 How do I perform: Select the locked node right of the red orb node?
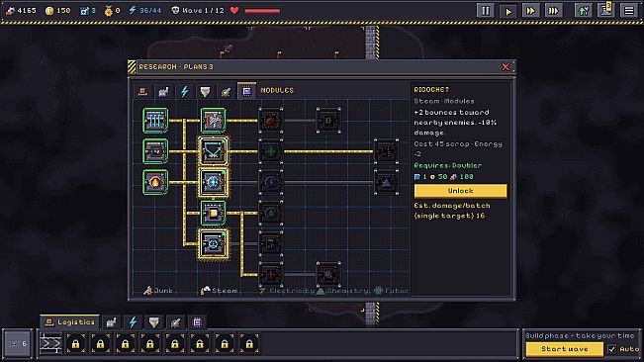coord(328,121)
